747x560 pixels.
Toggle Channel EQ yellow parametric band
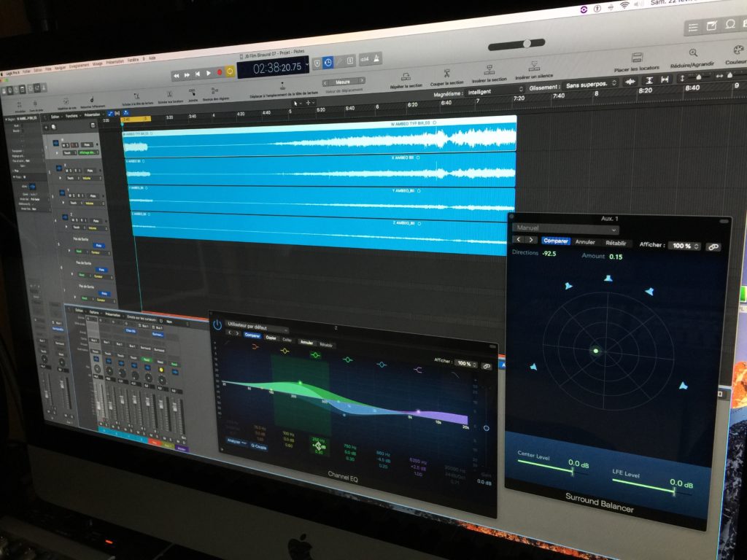point(285,351)
